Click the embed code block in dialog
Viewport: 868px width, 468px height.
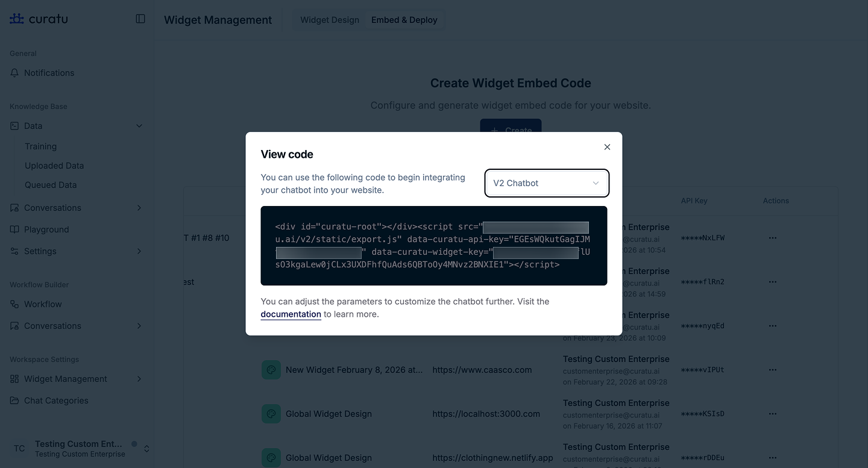[x=433, y=246]
